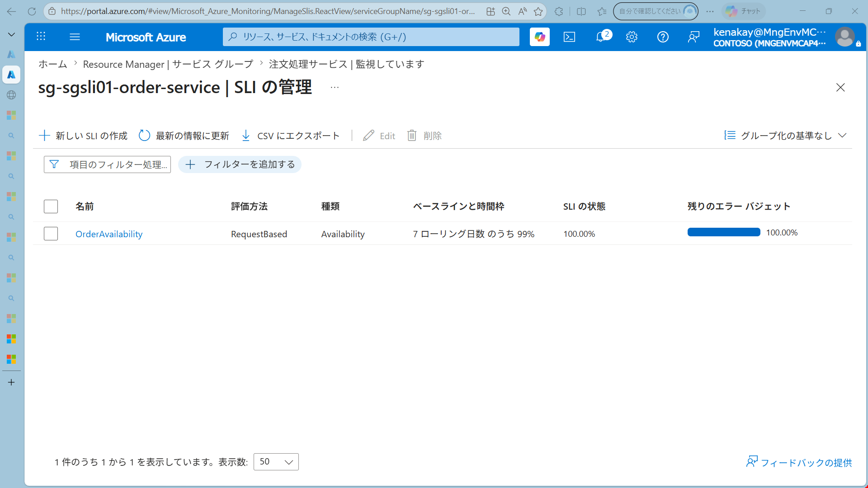Sort by SLI の状態 column header
This screenshot has height=488, width=868.
pyautogui.click(x=584, y=206)
